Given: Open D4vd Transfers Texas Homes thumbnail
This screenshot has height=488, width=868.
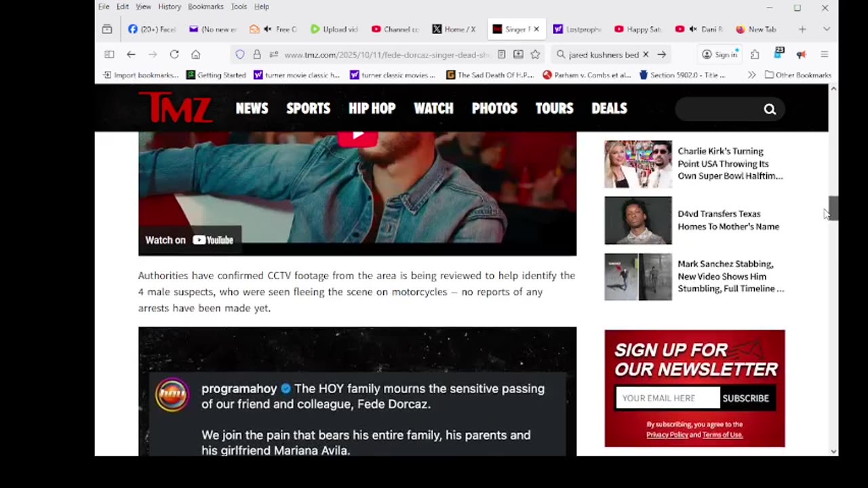Looking at the screenshot, I should pyautogui.click(x=638, y=220).
